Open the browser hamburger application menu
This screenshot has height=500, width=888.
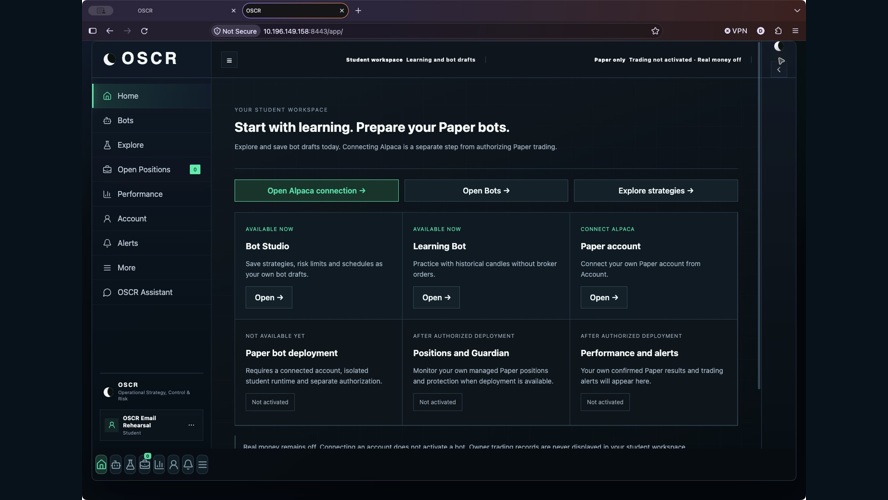pos(795,31)
